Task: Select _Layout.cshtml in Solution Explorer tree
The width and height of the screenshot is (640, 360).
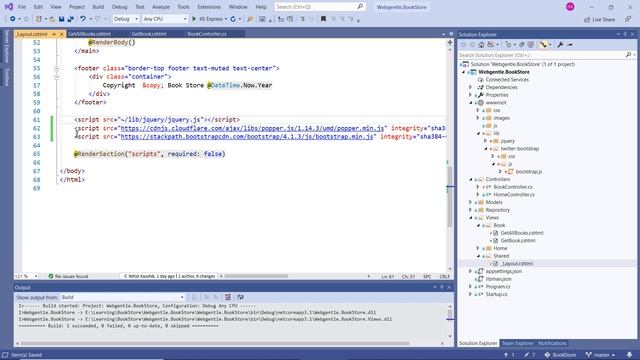Action: point(516,264)
